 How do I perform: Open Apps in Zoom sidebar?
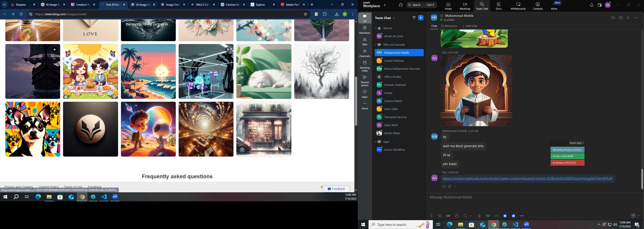point(365,94)
